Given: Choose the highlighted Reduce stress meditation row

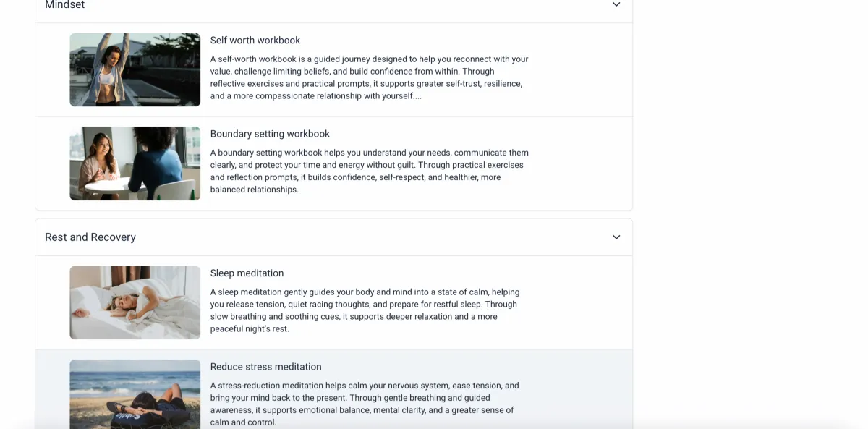Looking at the screenshot, I should click(333, 390).
